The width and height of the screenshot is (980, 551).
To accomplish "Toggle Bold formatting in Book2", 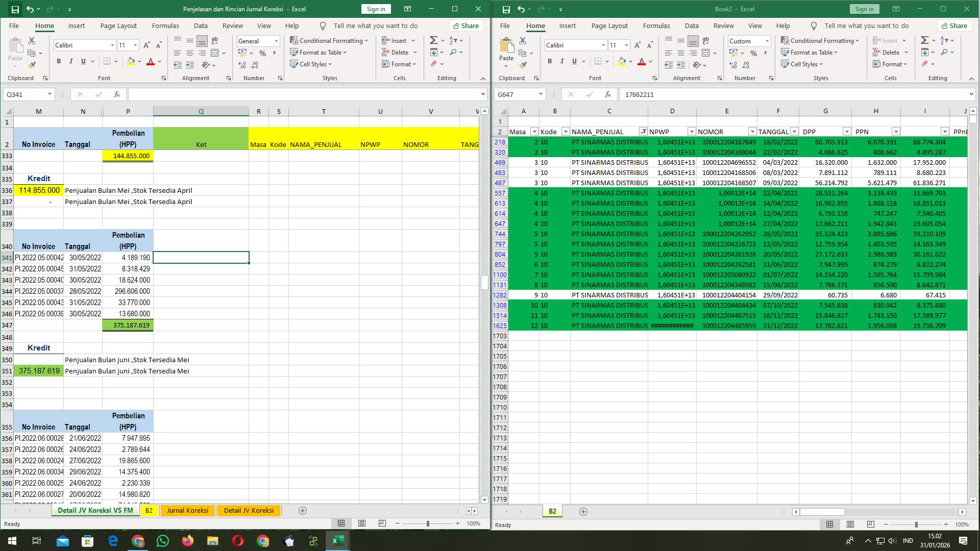I will [x=550, y=61].
